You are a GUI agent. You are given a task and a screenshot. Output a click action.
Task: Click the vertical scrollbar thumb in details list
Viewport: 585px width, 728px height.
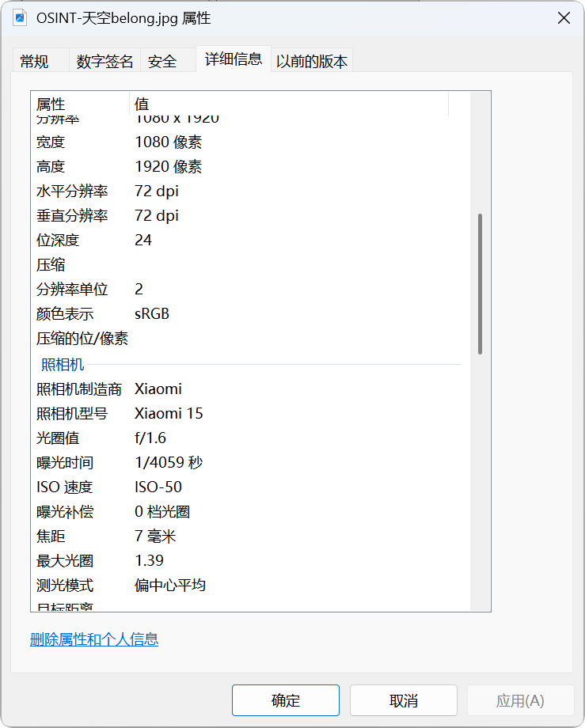pyautogui.click(x=480, y=283)
